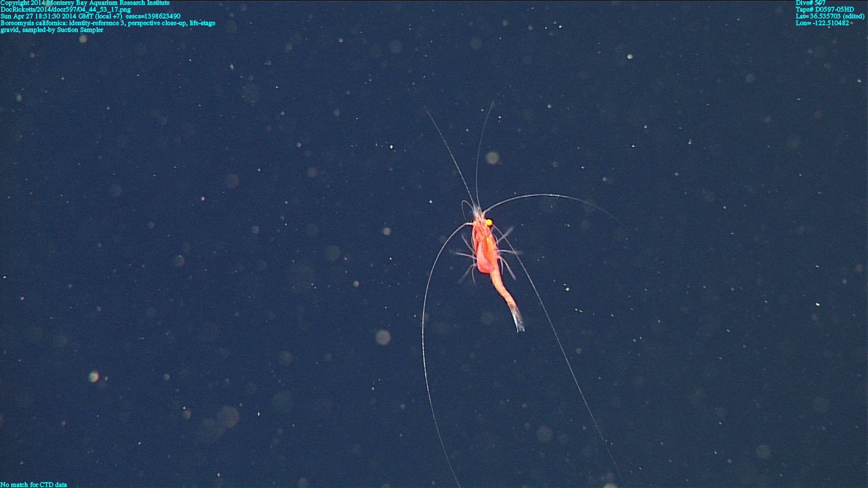Click the '(local +7)' timezone text
The image size is (868, 488).
108,16
